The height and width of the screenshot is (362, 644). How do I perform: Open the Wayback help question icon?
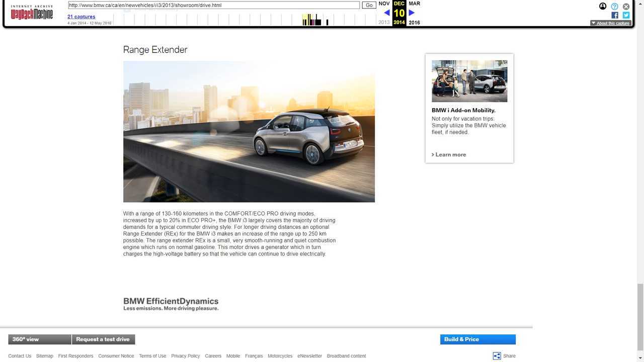point(614,7)
